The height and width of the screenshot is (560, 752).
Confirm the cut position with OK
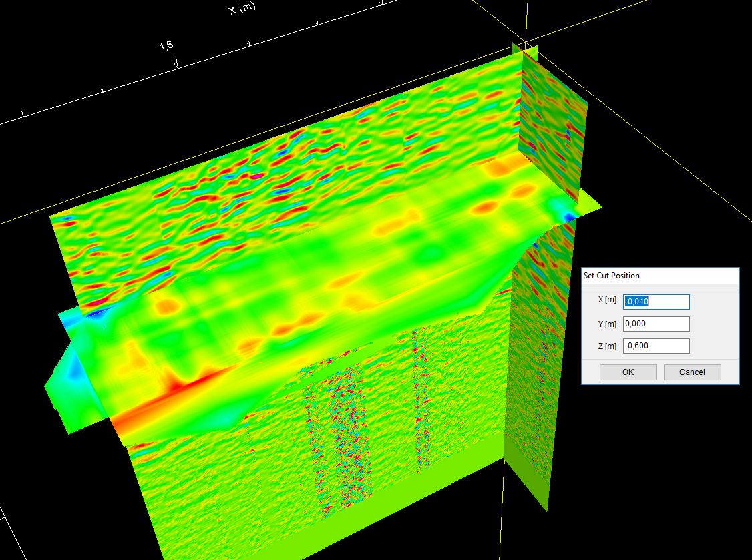point(628,372)
